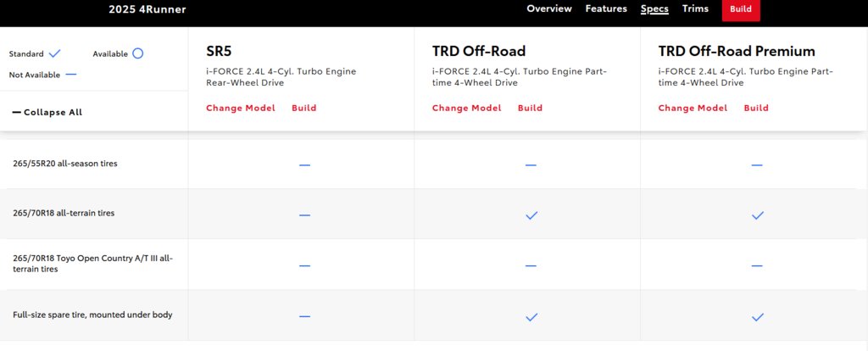
Task: Build the TRD Off-Road Premium model
Action: [756, 108]
